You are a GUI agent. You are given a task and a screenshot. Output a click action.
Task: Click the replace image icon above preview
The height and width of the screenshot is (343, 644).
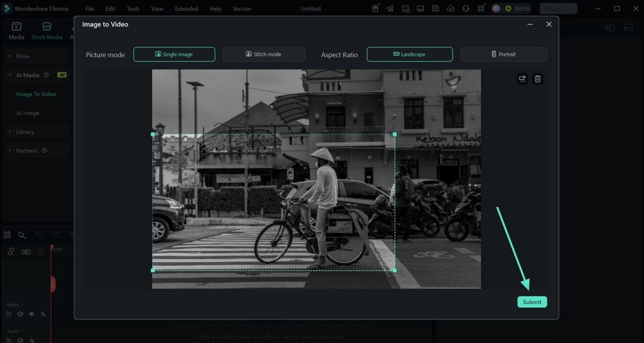[522, 79]
